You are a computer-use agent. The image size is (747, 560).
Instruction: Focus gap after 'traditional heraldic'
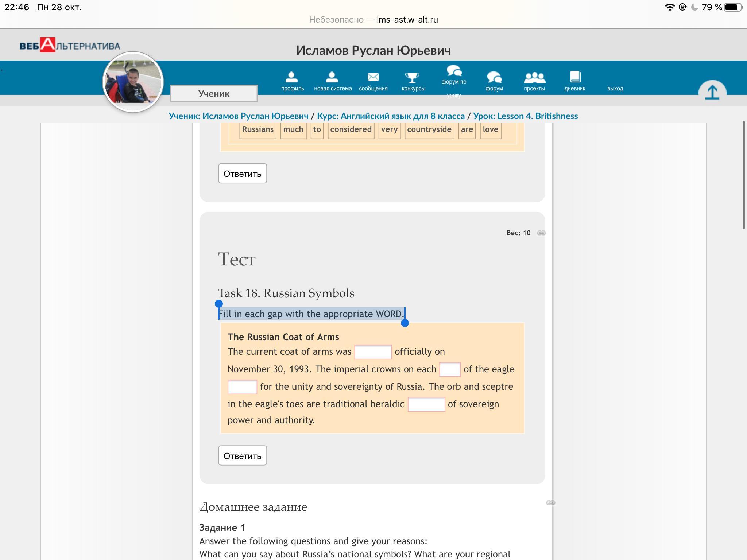tap(426, 404)
